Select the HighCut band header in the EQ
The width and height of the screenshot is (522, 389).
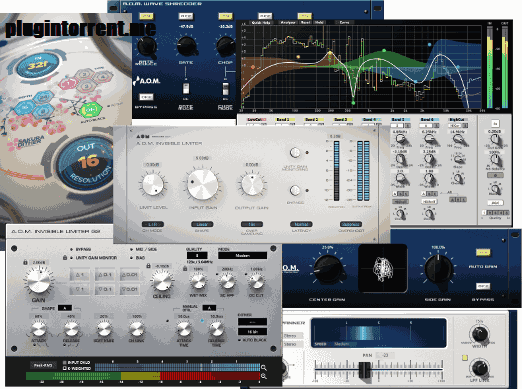pos(457,119)
